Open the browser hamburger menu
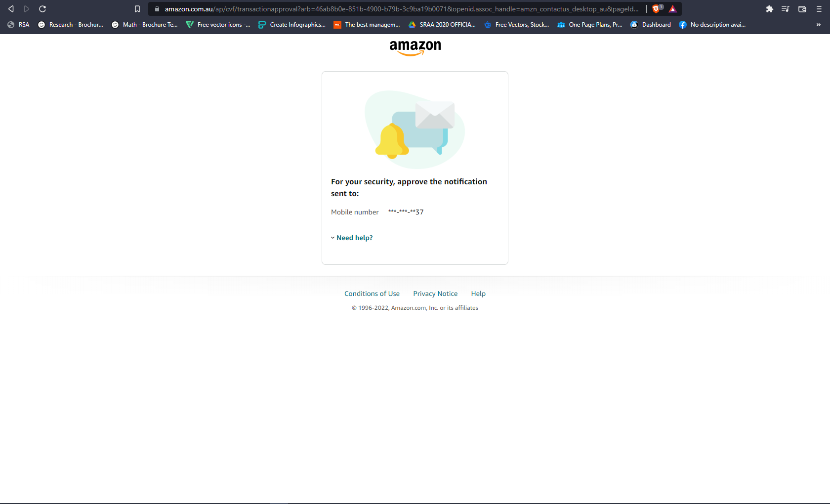This screenshot has width=830, height=504. (819, 9)
